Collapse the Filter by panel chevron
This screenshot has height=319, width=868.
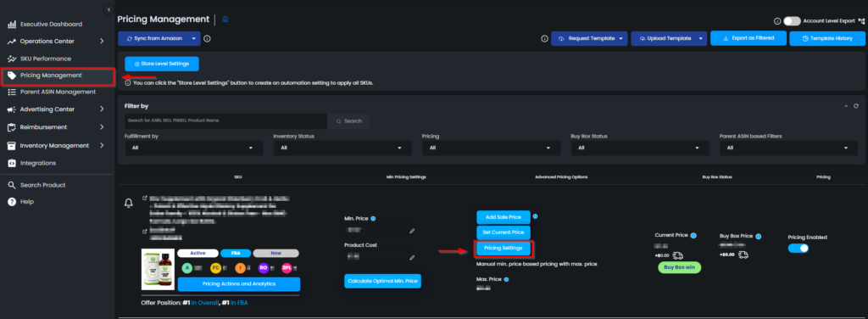coord(846,106)
